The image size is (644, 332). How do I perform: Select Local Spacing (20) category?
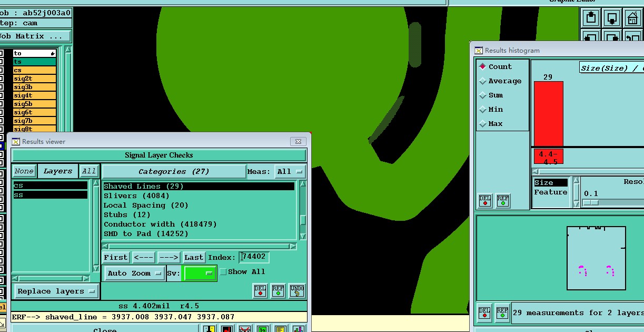(x=199, y=205)
